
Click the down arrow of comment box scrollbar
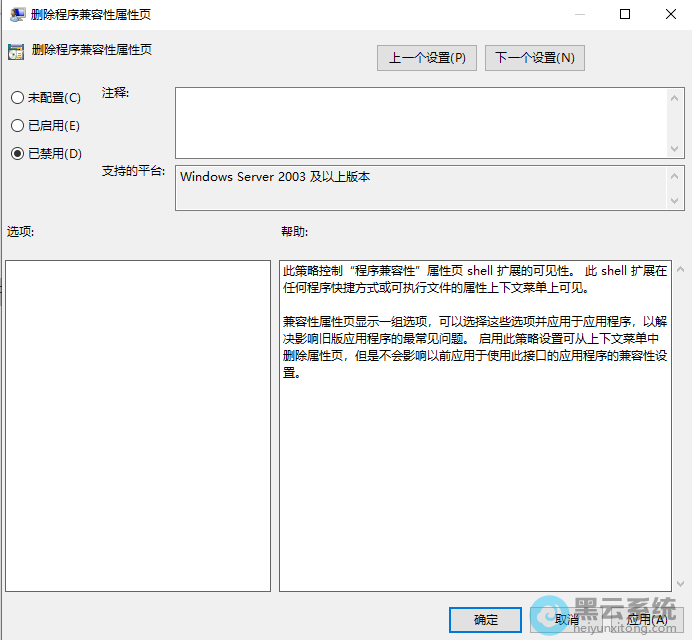tap(677, 148)
